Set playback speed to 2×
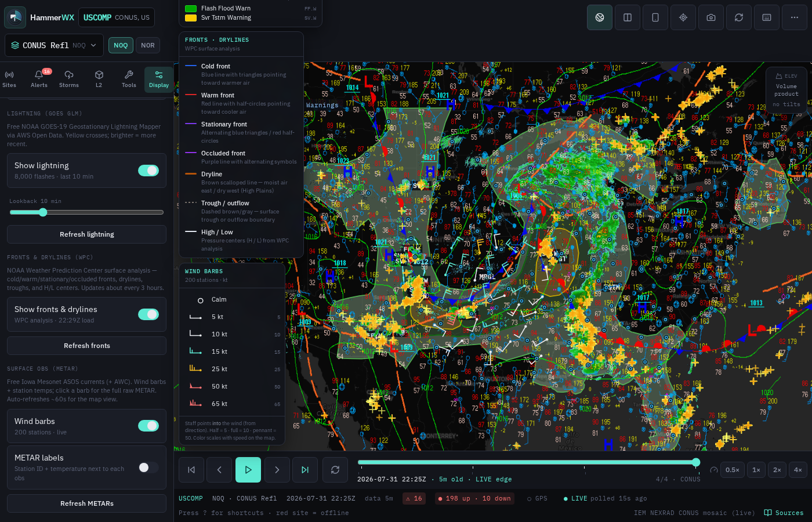The width and height of the screenshot is (812, 522). tap(777, 470)
